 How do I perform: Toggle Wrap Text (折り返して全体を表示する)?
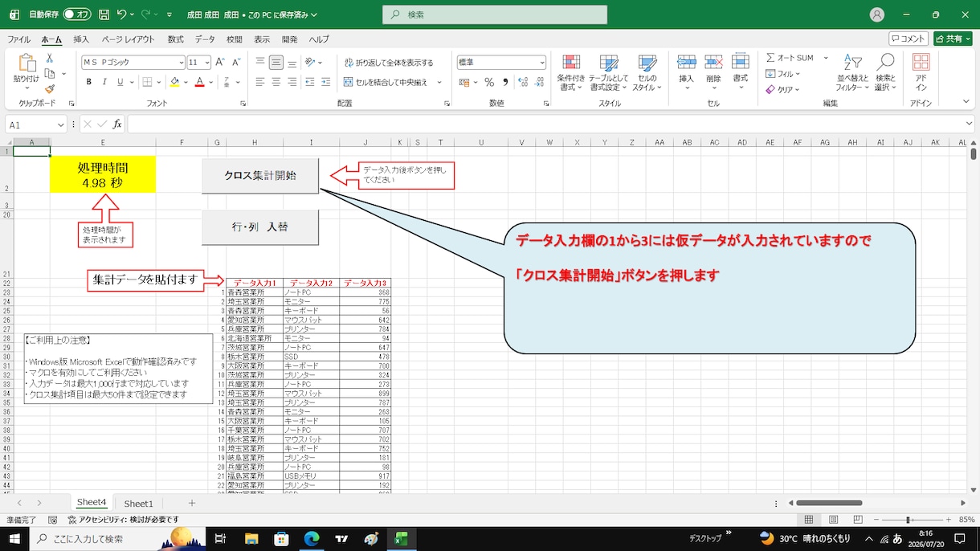tap(389, 62)
